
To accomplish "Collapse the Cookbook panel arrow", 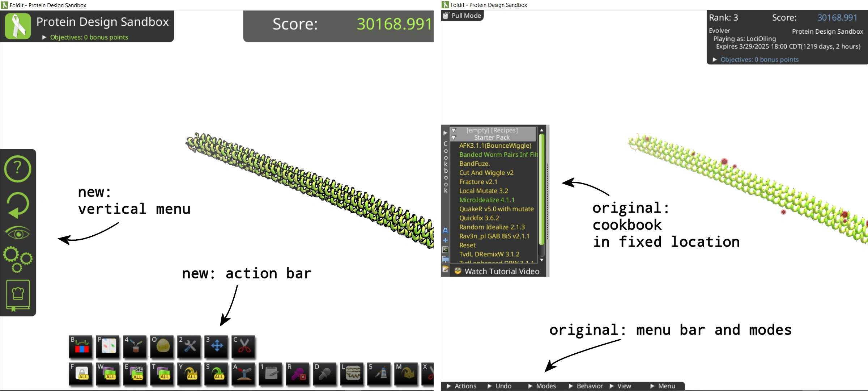I will (x=445, y=133).
